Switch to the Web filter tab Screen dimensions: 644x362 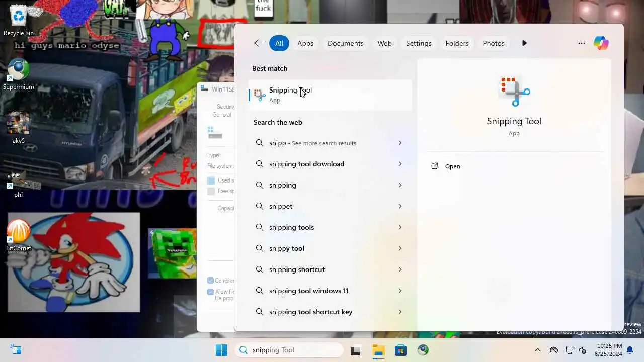click(x=385, y=43)
